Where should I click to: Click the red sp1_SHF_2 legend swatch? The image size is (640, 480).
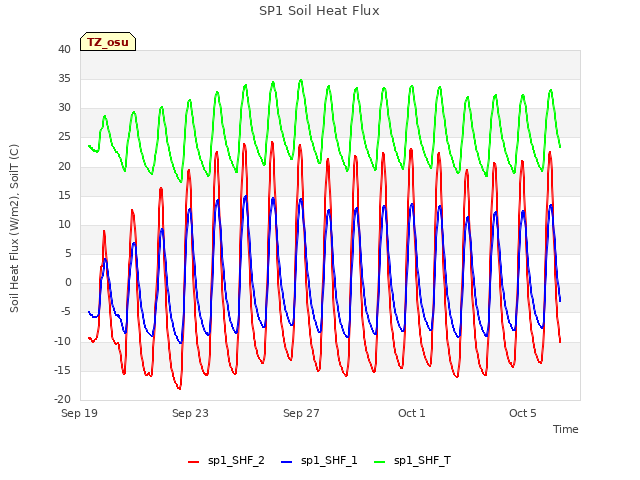(x=193, y=462)
